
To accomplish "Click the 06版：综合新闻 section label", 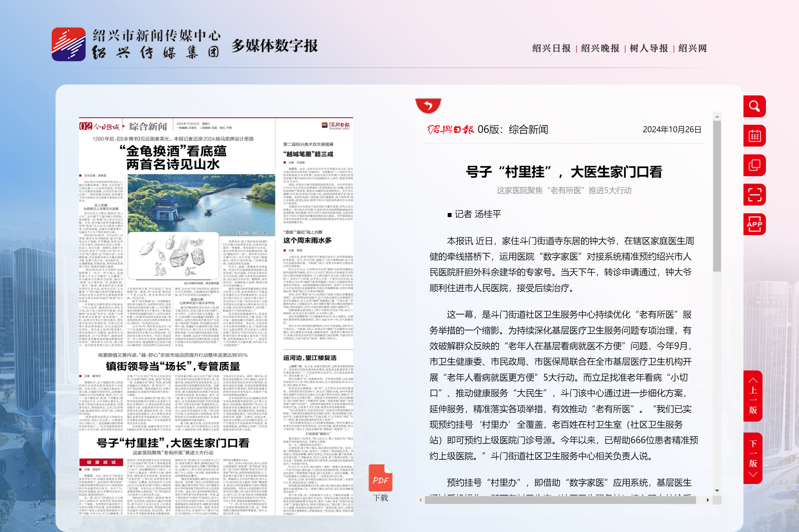I will point(513,130).
